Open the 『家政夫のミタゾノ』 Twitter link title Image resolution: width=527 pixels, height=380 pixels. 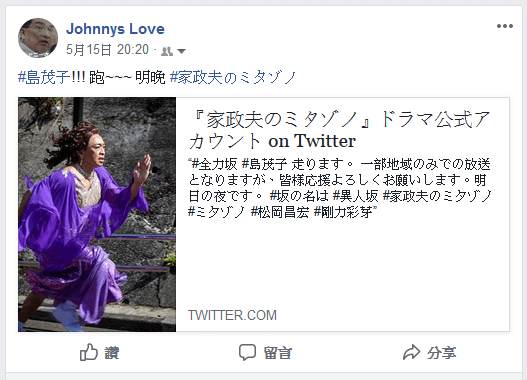pyautogui.click(x=339, y=130)
